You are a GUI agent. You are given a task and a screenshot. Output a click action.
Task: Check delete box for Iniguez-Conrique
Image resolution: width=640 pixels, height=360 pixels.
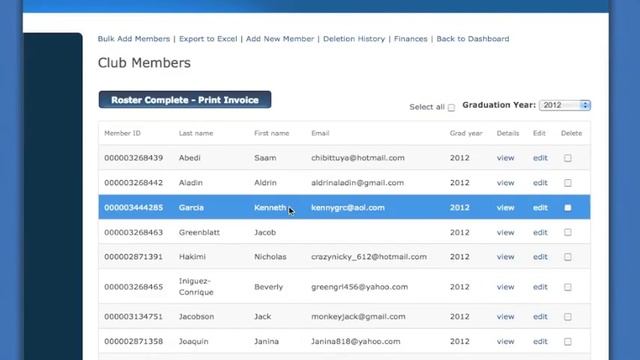(568, 287)
